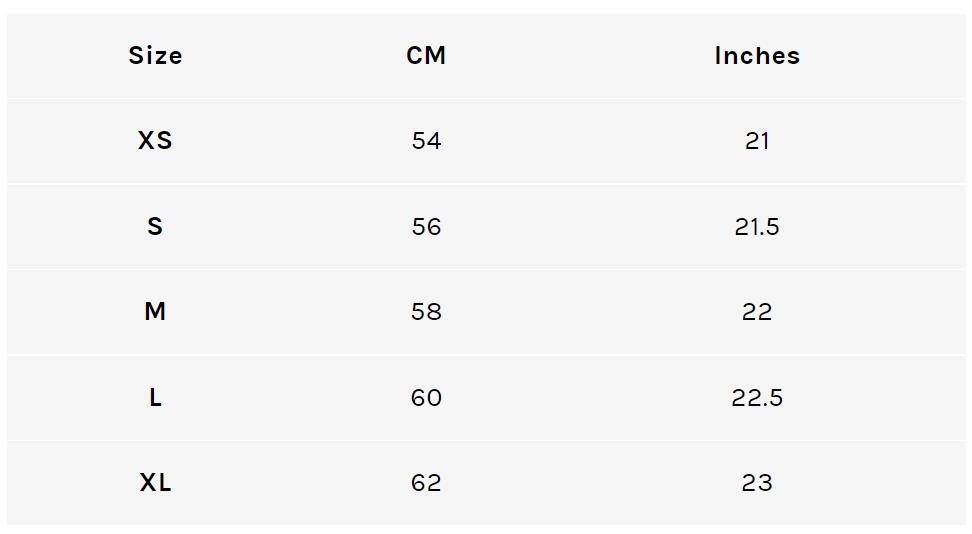Select the XL size label

[x=155, y=483]
